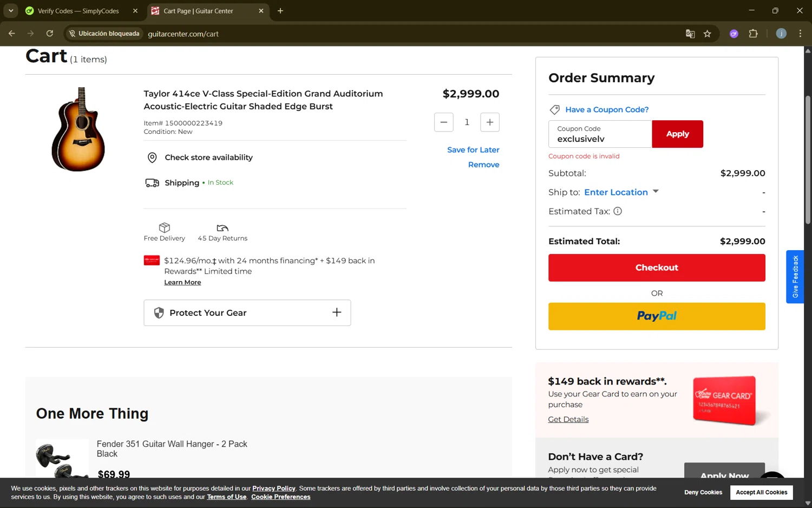Open the Fender 351 Wall Hanger thumbnail
812x508 pixels.
click(x=62, y=459)
